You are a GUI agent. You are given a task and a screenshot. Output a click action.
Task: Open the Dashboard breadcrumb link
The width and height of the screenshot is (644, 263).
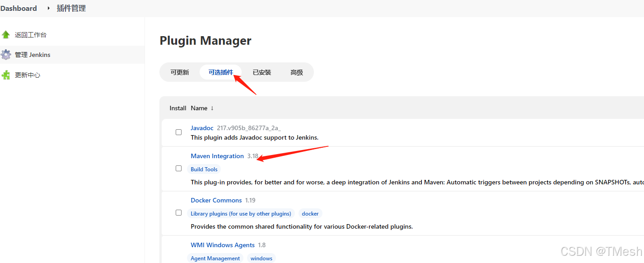[x=19, y=8]
